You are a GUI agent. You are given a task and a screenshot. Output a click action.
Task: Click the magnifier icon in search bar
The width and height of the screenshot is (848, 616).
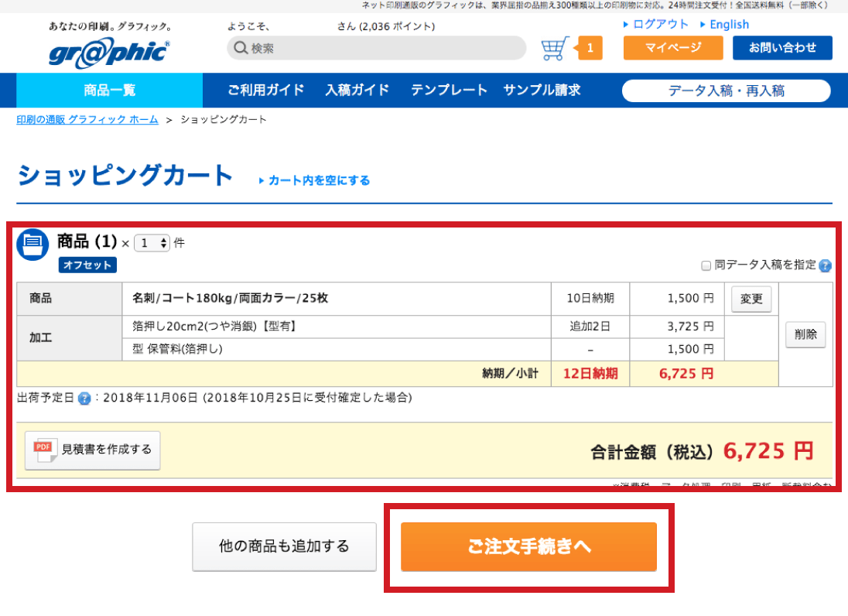coord(241,48)
